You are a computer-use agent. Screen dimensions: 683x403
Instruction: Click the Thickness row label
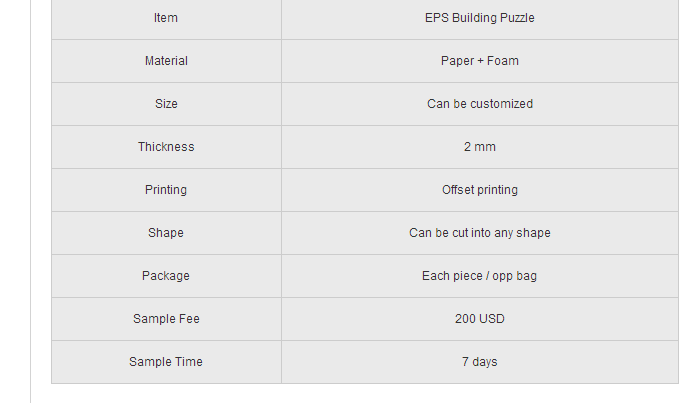[x=166, y=147]
